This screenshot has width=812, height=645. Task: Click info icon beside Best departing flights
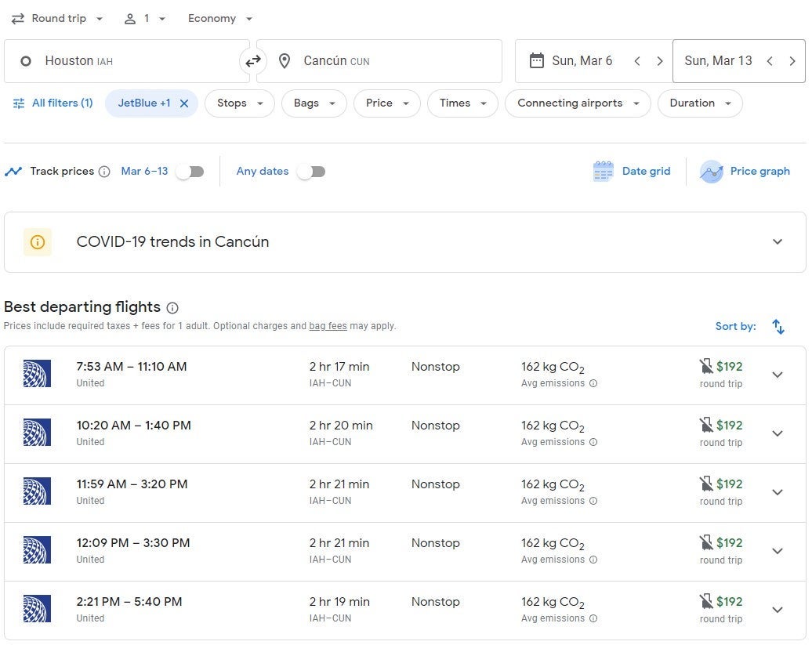[x=172, y=308]
